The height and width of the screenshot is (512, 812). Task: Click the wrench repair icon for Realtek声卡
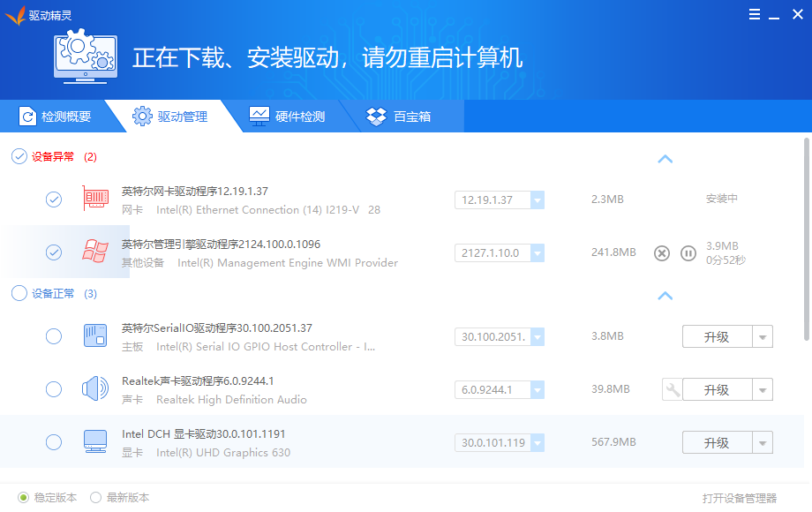point(673,389)
